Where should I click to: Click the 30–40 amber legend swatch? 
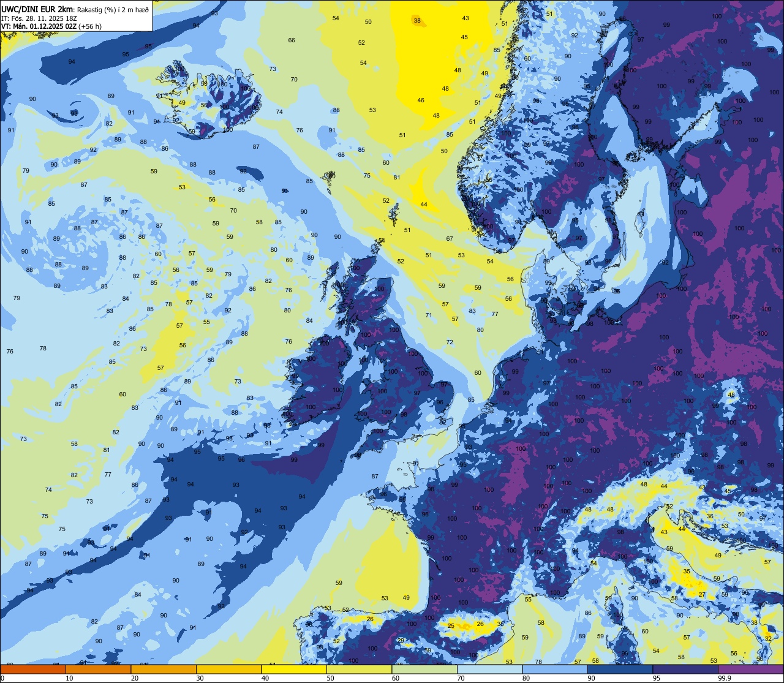228,669
